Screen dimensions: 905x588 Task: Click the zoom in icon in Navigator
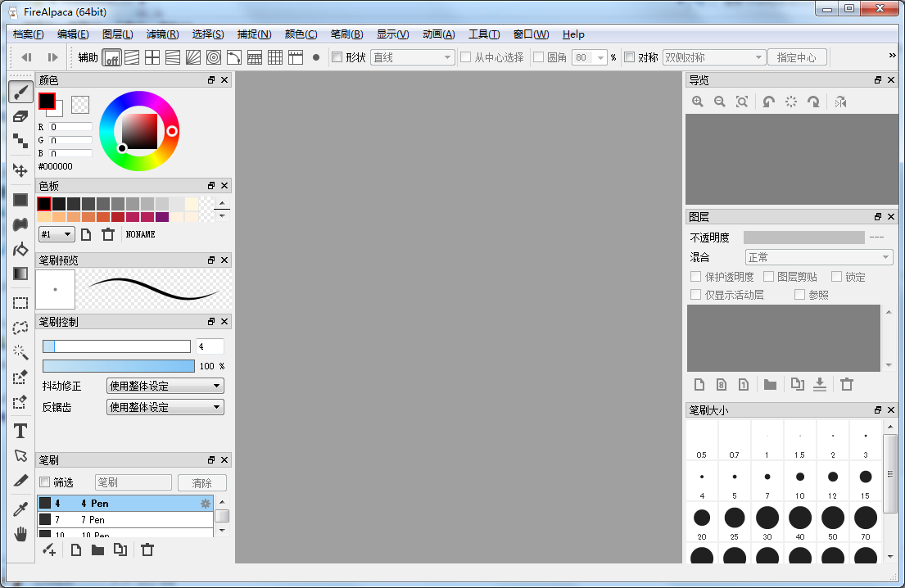pos(698,102)
